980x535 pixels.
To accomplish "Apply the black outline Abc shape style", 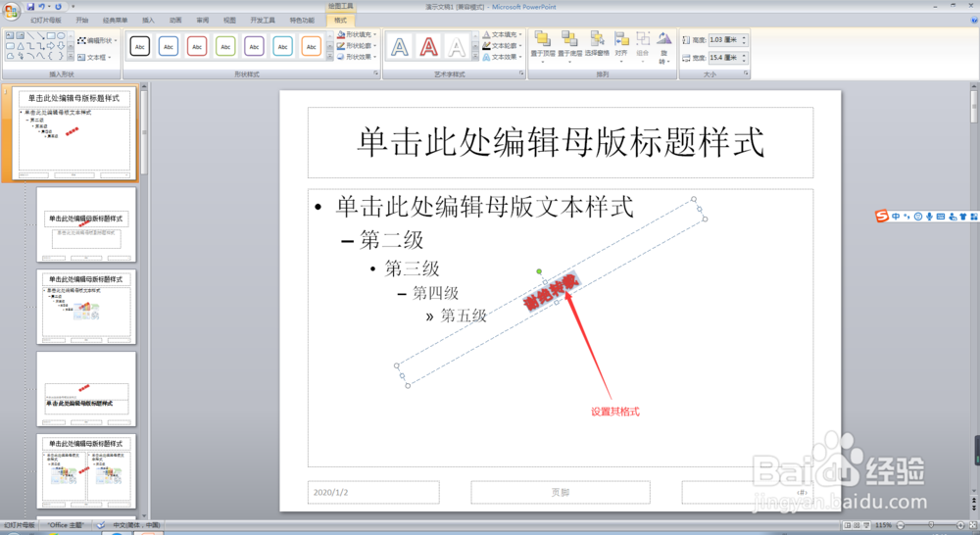I will tap(140, 46).
